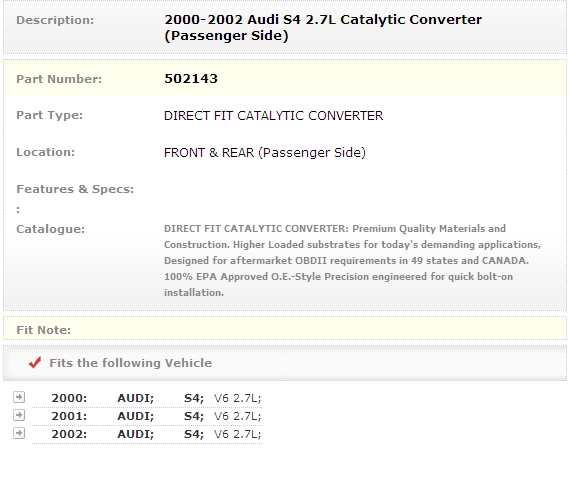This screenshot has width=570, height=487.
Task: Click S4 model in the 2000 row
Action: tap(194, 398)
